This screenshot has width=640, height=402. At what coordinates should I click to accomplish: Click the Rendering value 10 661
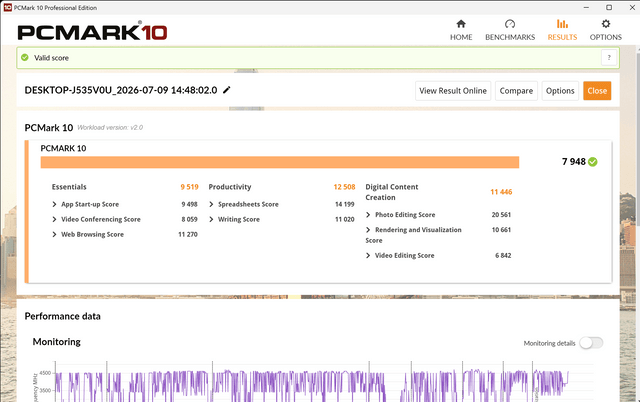501,230
